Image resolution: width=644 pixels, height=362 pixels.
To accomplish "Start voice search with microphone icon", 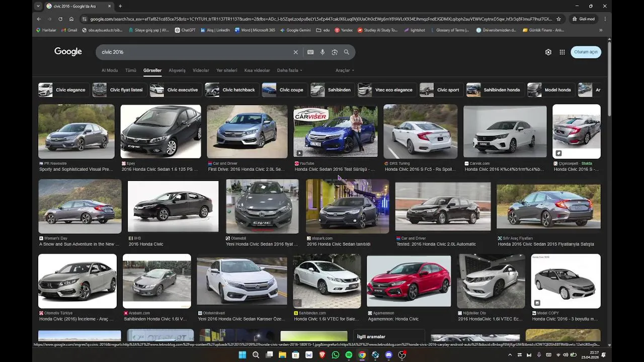I will pyautogui.click(x=323, y=52).
